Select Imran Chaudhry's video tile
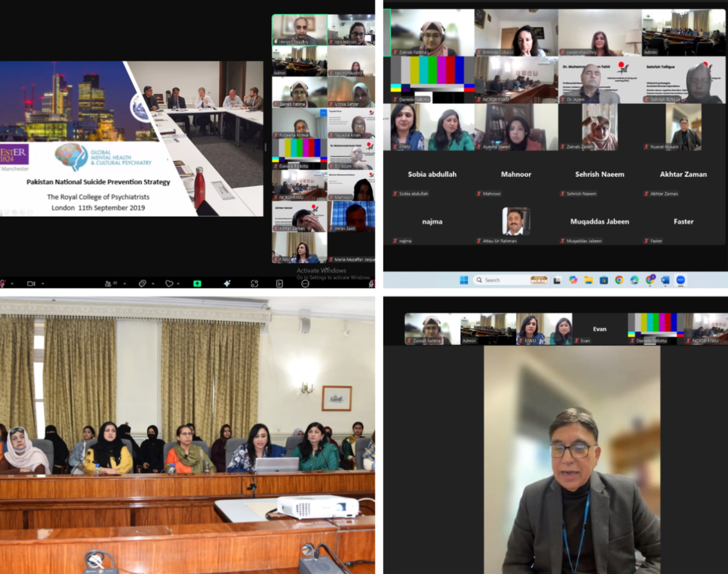Screen dimensions: 728x574 [x=299, y=30]
